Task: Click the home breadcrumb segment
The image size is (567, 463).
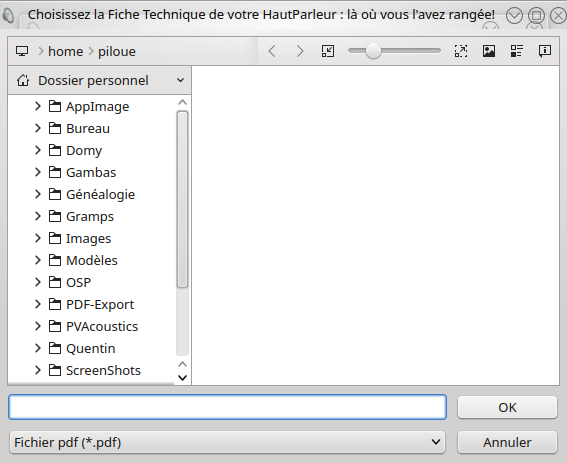Action: [65, 51]
